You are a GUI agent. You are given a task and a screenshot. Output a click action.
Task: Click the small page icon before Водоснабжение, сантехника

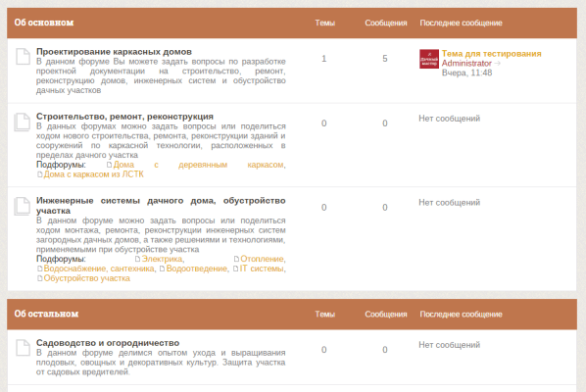tap(39, 269)
